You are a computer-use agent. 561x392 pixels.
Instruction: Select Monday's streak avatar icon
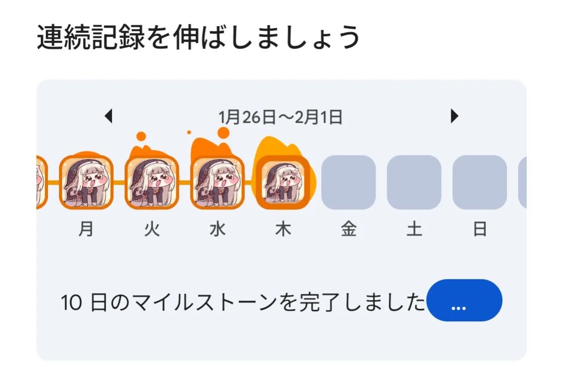click(86, 182)
